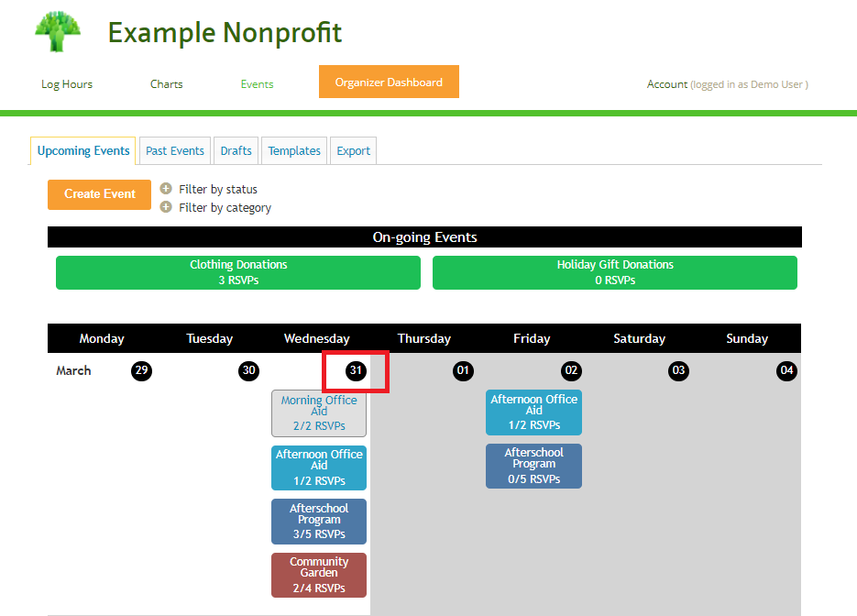Click the Thursday column header

pyautogui.click(x=423, y=338)
